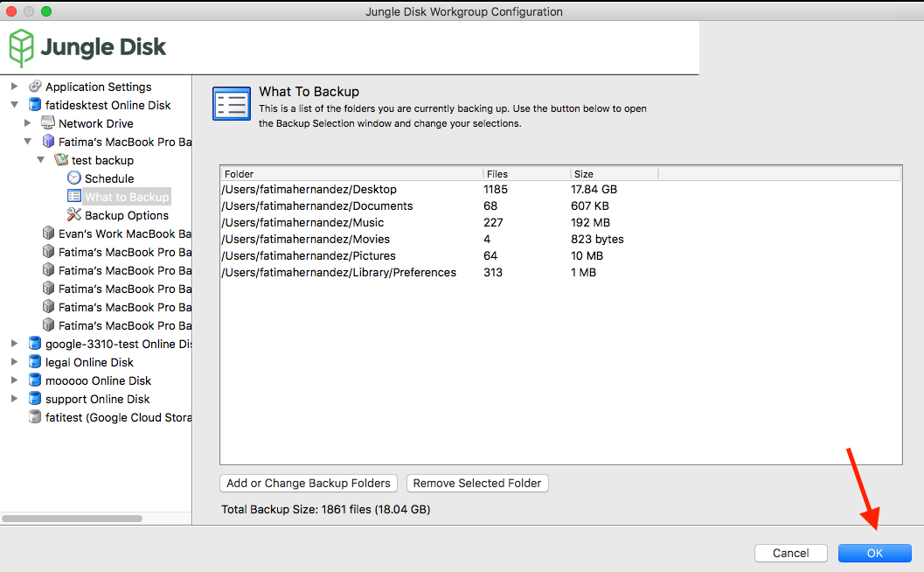This screenshot has height=572, width=924.
Task: Sort by the Size column header
Action: pyautogui.click(x=614, y=174)
